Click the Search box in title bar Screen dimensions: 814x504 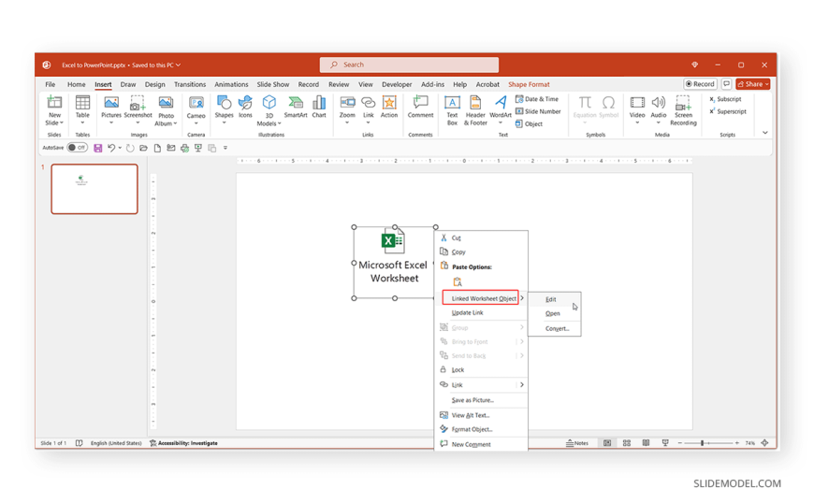point(409,65)
